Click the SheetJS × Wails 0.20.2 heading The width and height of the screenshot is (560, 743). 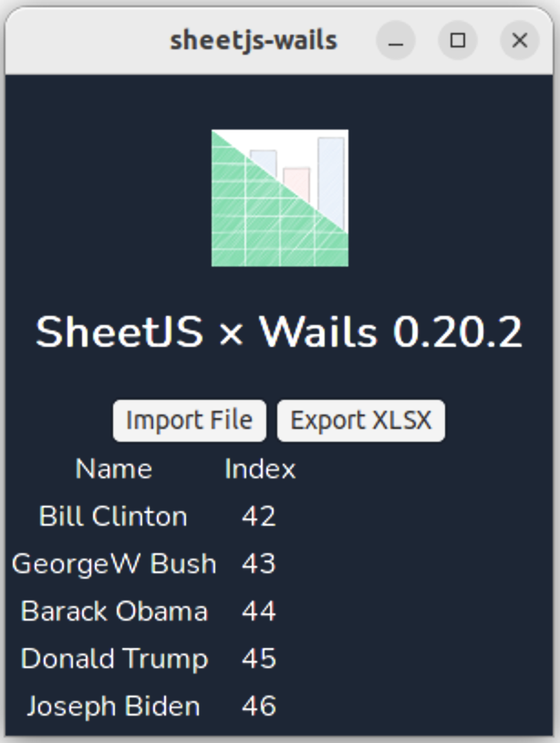coord(279,333)
